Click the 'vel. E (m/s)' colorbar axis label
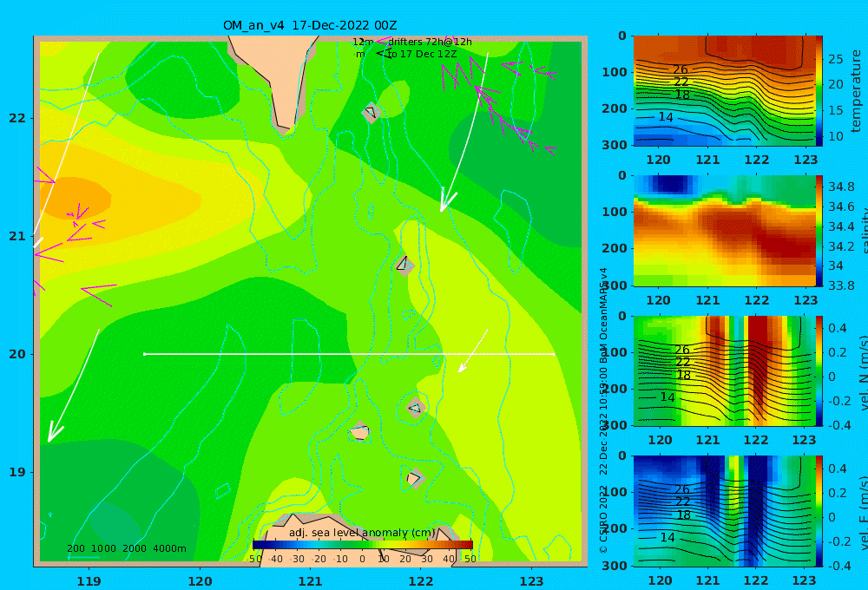 coord(865,513)
